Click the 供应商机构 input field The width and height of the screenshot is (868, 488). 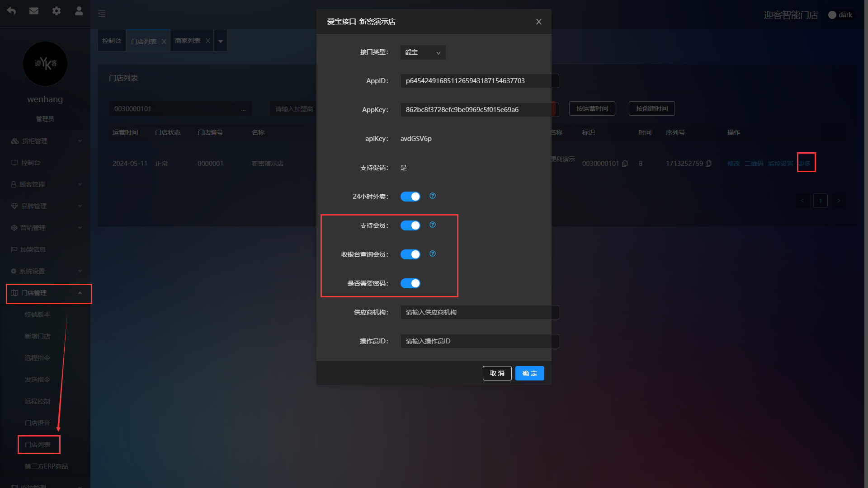(480, 312)
